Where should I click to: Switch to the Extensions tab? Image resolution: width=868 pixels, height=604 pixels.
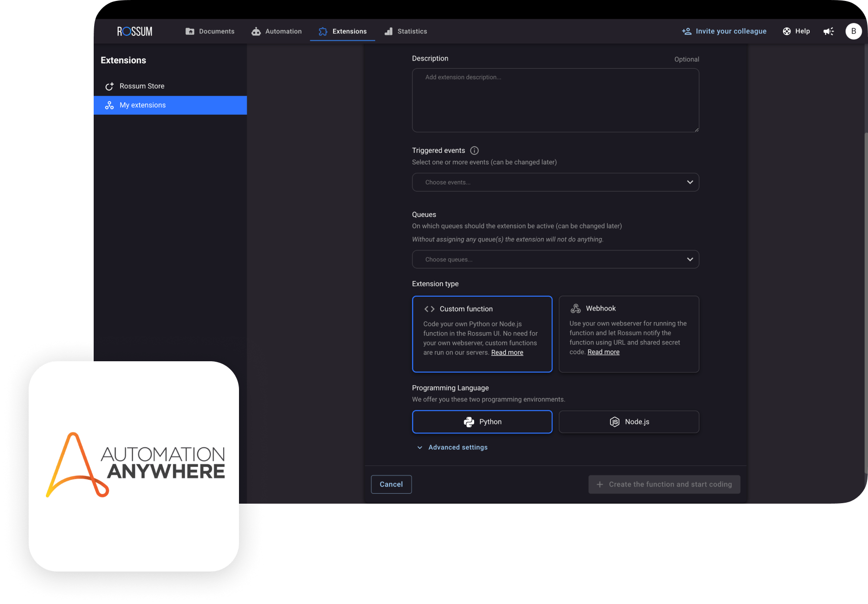[x=343, y=32]
